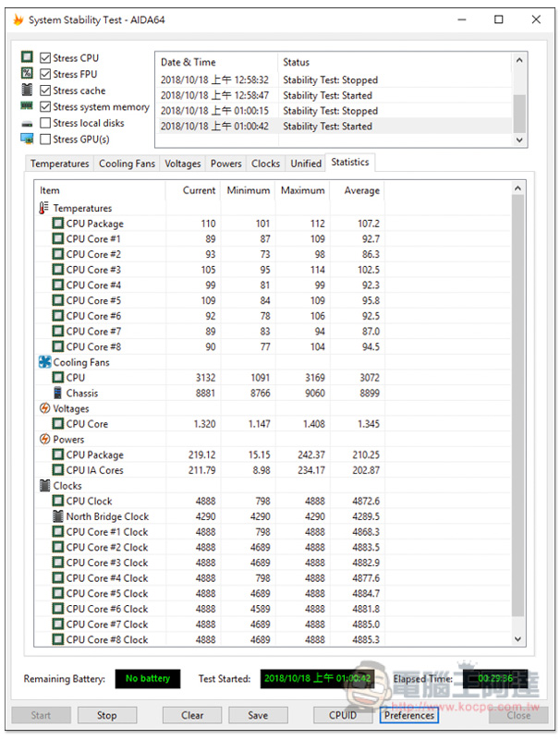This screenshot has width=560, height=739.
Task: Click the CPU Core #5 Clock icon
Action: [x=57, y=593]
